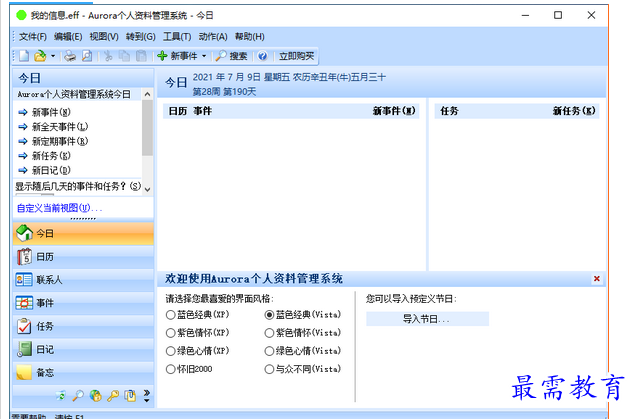The width and height of the screenshot is (633, 419).
Task: Click the magnifier icon in bottom navigation strip
Action: (78, 395)
